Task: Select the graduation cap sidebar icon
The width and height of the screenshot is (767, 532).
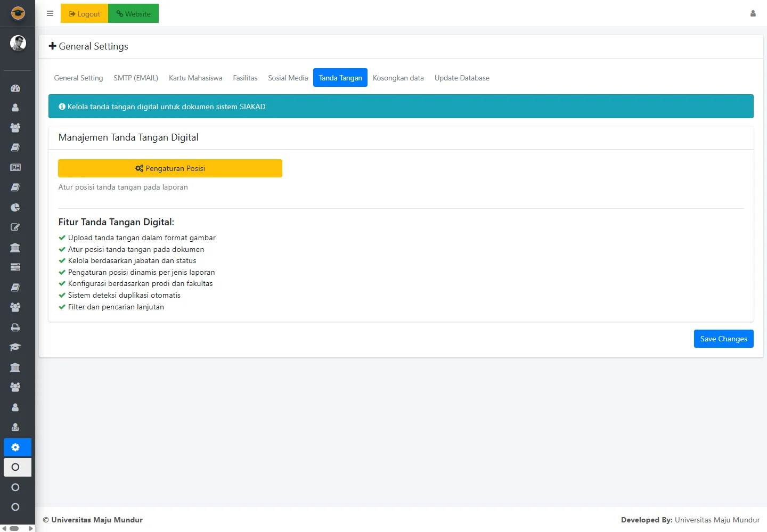Action: [x=15, y=347]
